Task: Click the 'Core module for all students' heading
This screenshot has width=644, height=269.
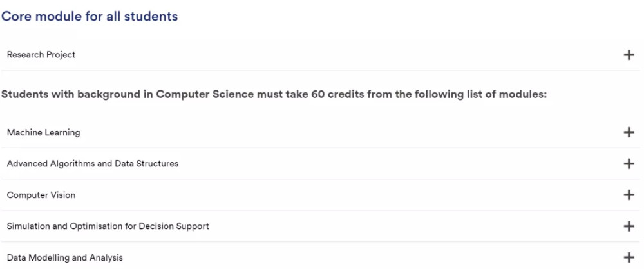Action: click(90, 17)
